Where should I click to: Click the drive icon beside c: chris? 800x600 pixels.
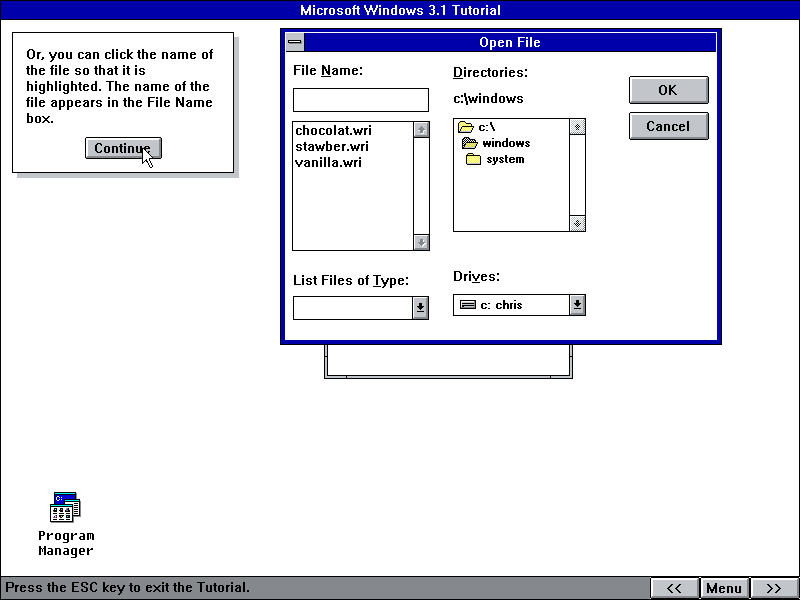(x=468, y=305)
